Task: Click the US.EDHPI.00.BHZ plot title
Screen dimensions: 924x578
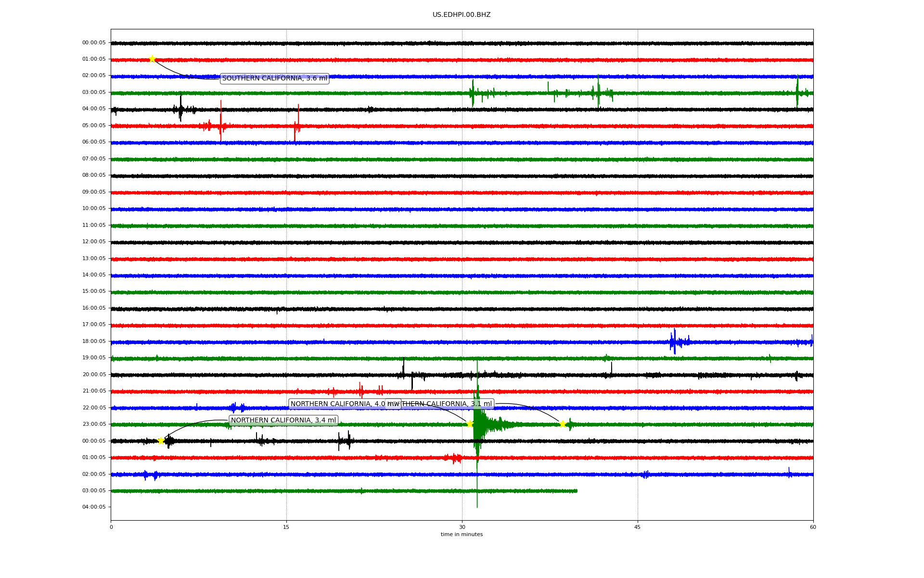Action: point(461,15)
